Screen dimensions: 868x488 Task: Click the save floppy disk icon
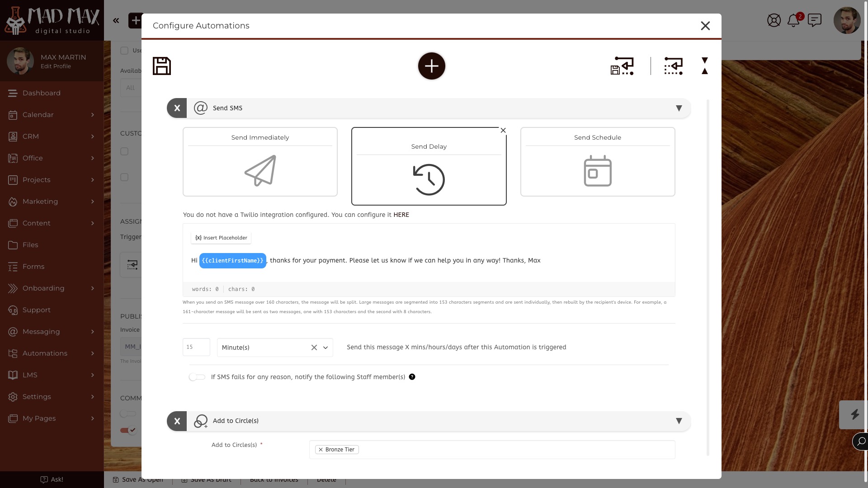(161, 66)
